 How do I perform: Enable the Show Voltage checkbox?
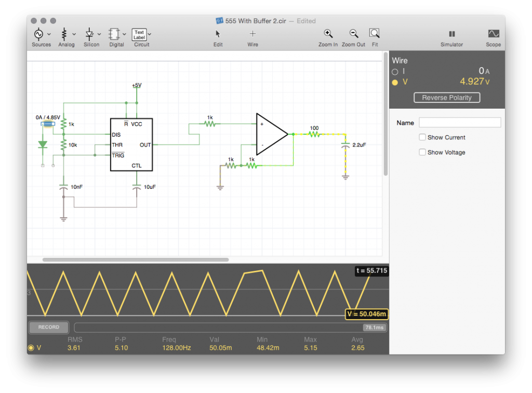click(x=422, y=152)
